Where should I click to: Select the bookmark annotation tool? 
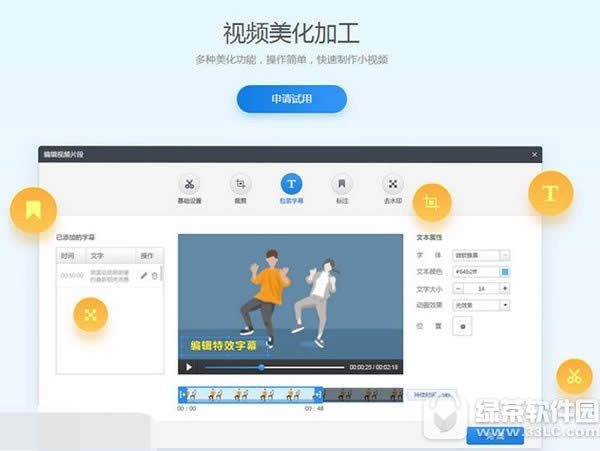(x=342, y=184)
